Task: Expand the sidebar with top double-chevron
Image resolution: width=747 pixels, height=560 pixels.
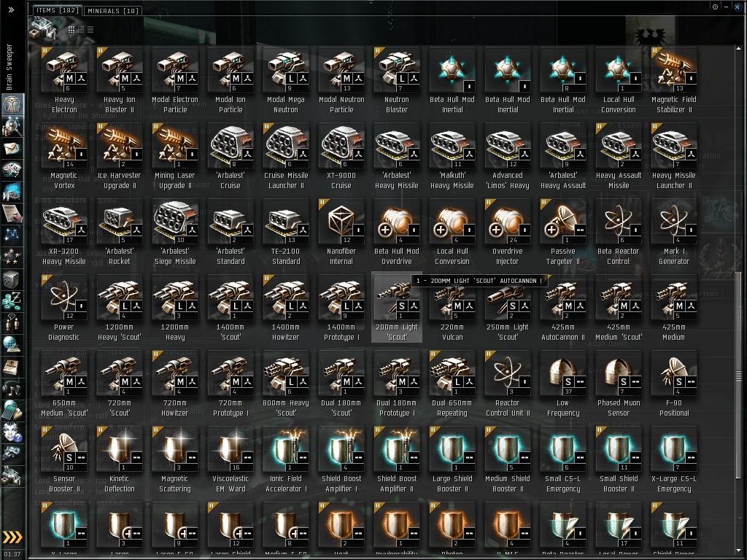Action: [x=11, y=9]
